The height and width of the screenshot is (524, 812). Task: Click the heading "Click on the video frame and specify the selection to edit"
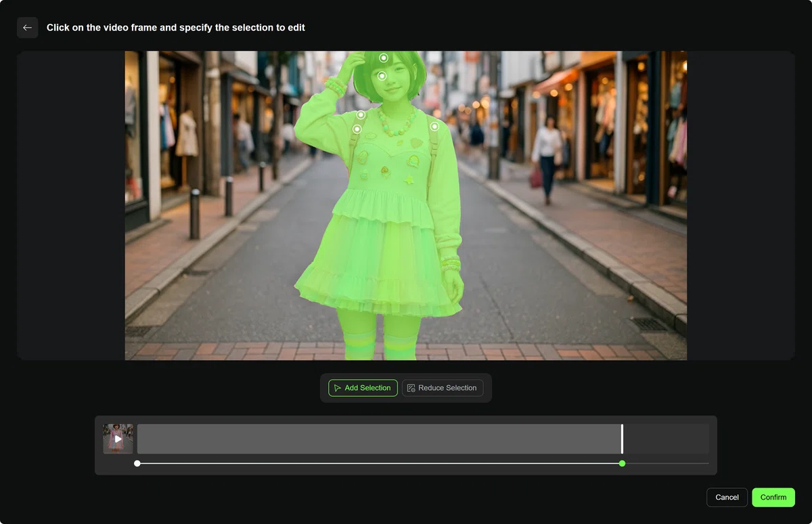pos(176,28)
